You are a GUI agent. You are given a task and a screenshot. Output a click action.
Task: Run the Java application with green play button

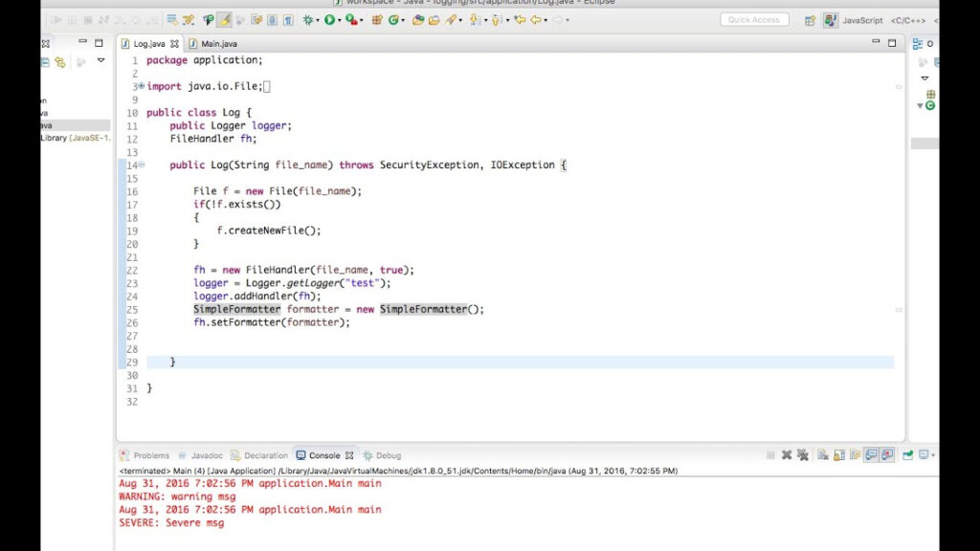click(x=329, y=20)
